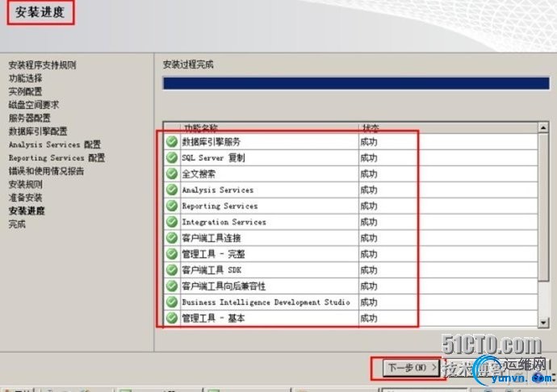Select the 实例配置 step in sidebar
Screen dimensions: 557x392
click(x=25, y=92)
